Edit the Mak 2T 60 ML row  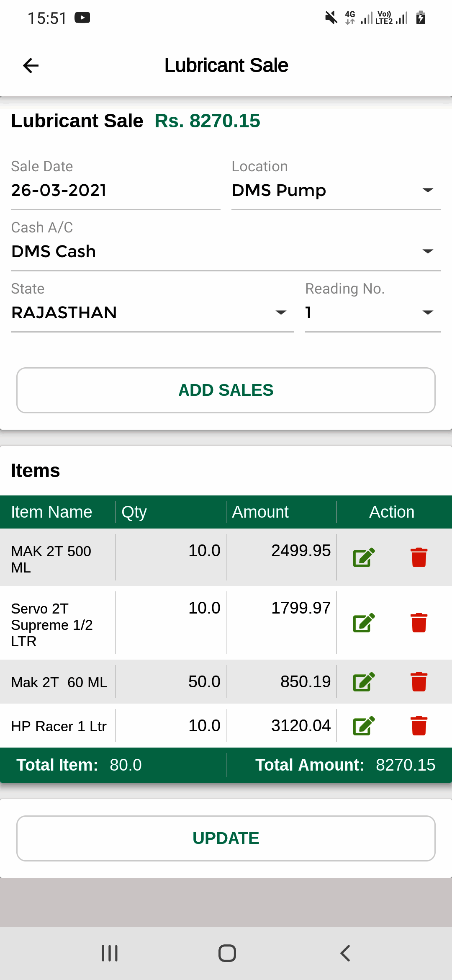tap(364, 682)
